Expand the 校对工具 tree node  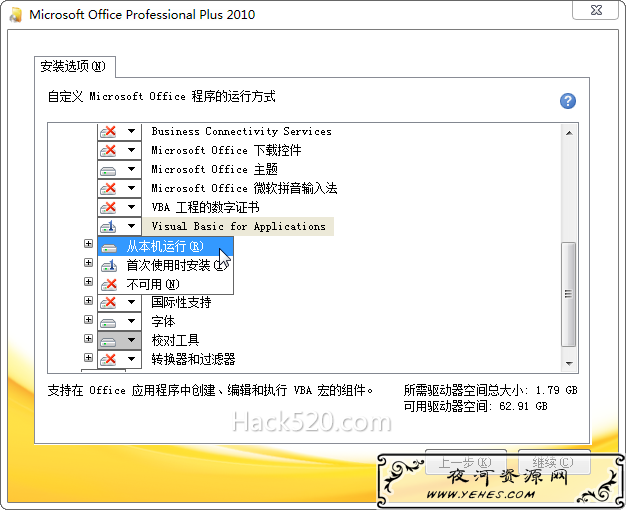pyautogui.click(x=89, y=339)
